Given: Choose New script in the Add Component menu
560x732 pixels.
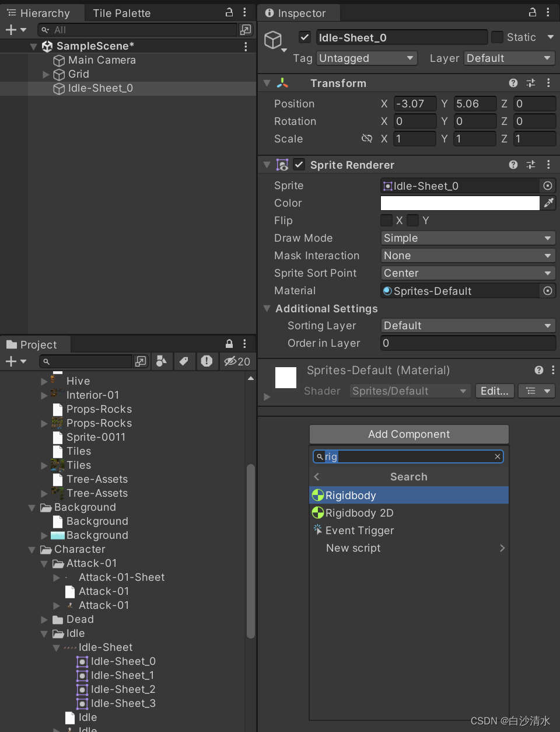Looking at the screenshot, I should tap(353, 548).
